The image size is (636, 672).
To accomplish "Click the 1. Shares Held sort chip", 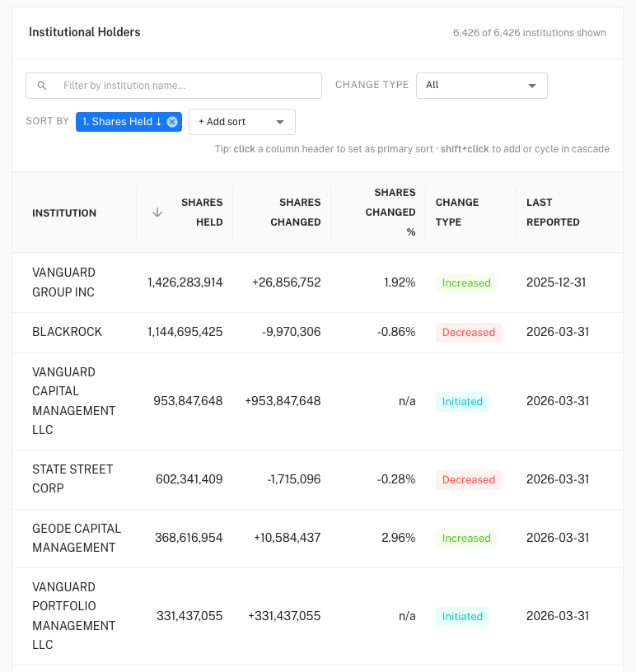I will tap(129, 122).
